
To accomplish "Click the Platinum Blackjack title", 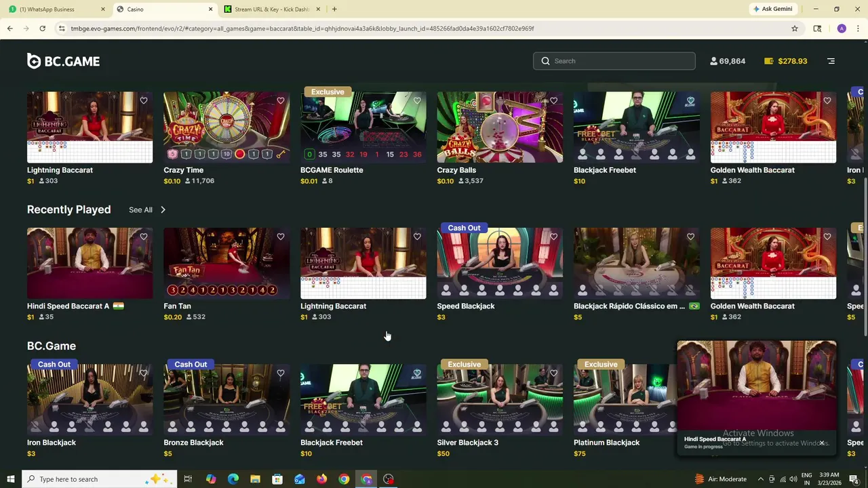I will [x=606, y=443].
